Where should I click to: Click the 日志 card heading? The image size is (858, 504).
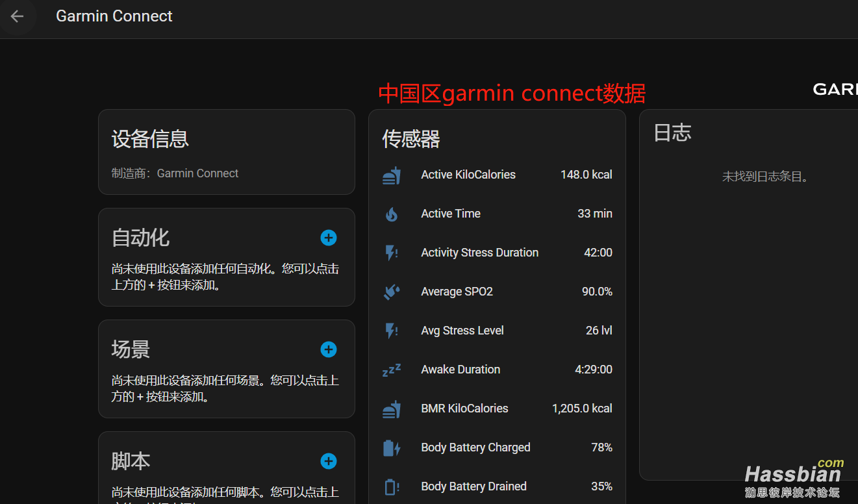[x=672, y=132]
